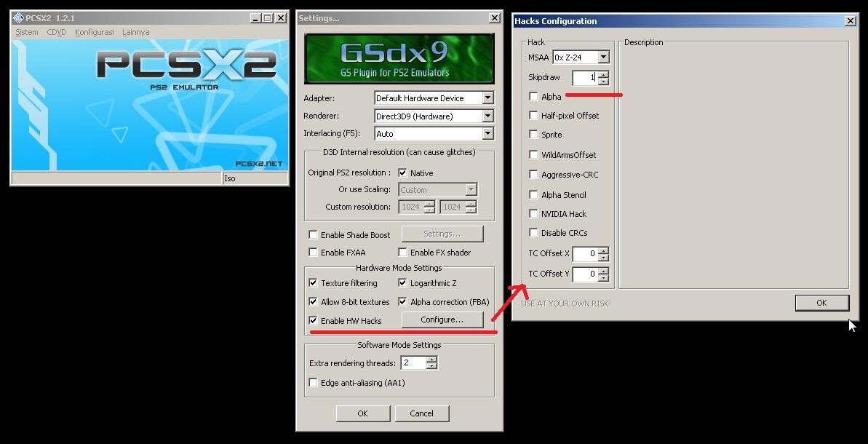Toggle the Enable HW Hacks checkbox
The image size is (868, 444).
[x=314, y=320]
